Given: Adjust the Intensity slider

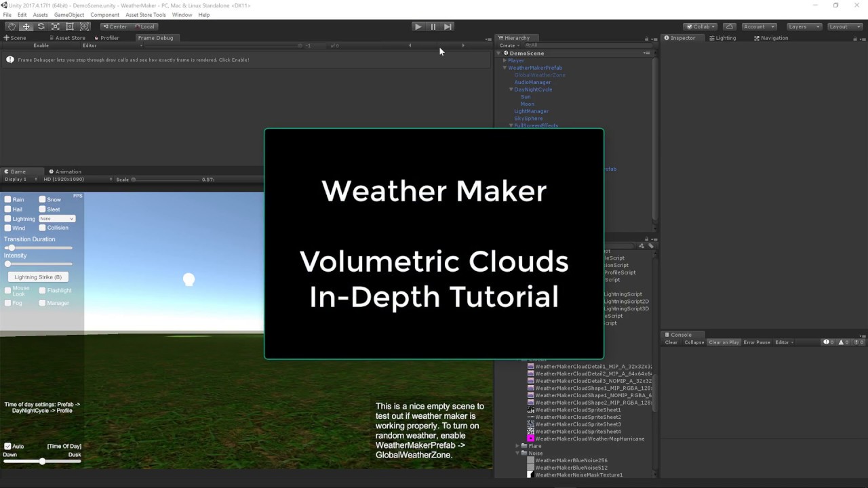Looking at the screenshot, I should (x=38, y=264).
